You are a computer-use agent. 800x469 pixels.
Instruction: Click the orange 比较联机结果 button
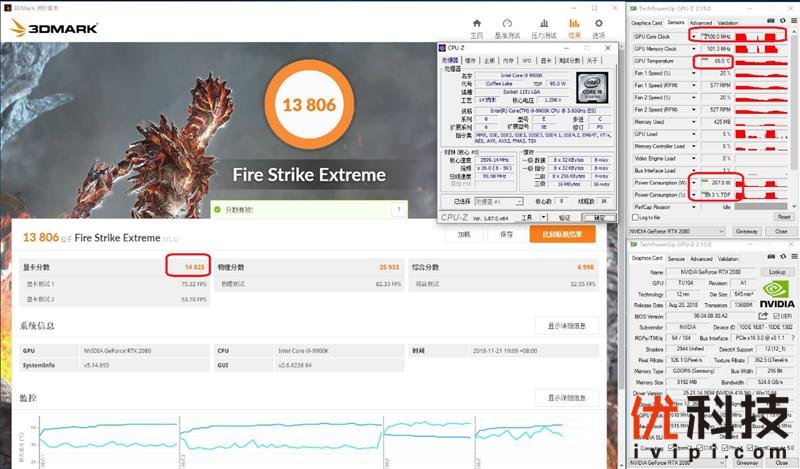562,234
